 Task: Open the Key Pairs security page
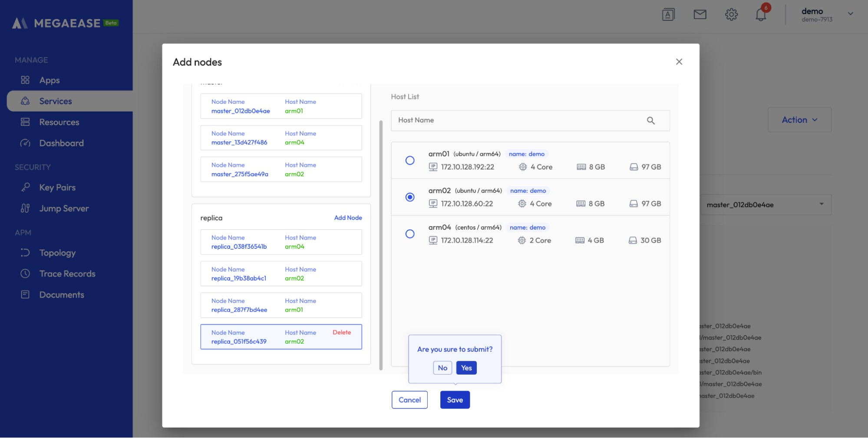pyautogui.click(x=57, y=187)
